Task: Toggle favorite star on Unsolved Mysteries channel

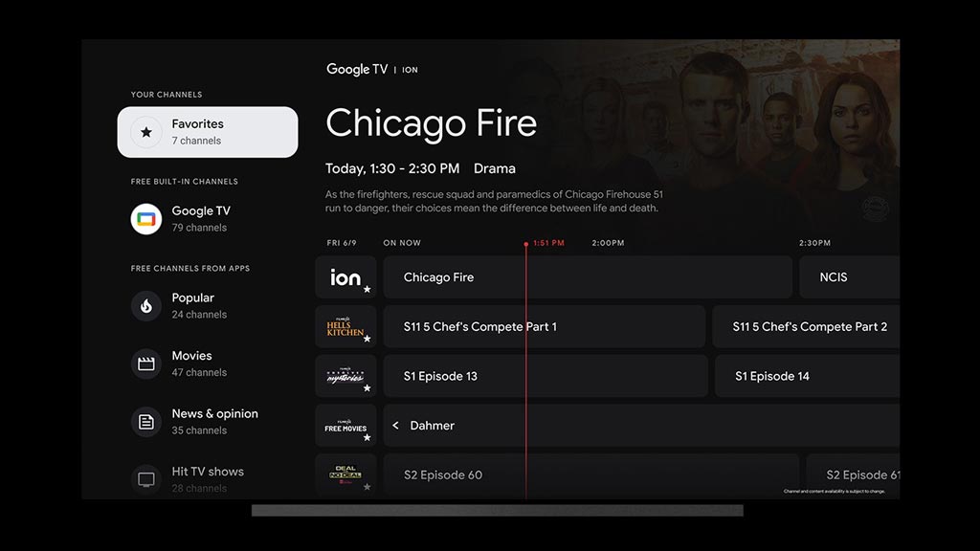Action: (367, 388)
